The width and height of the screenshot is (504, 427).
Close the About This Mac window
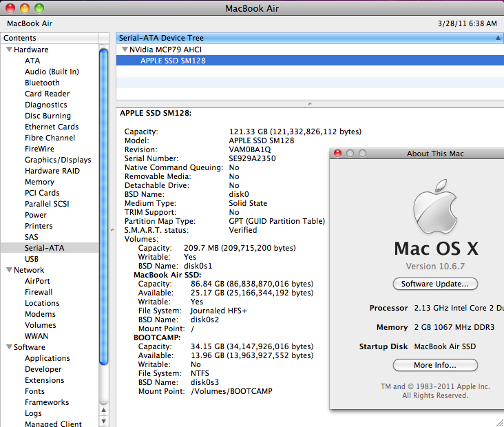coord(337,154)
